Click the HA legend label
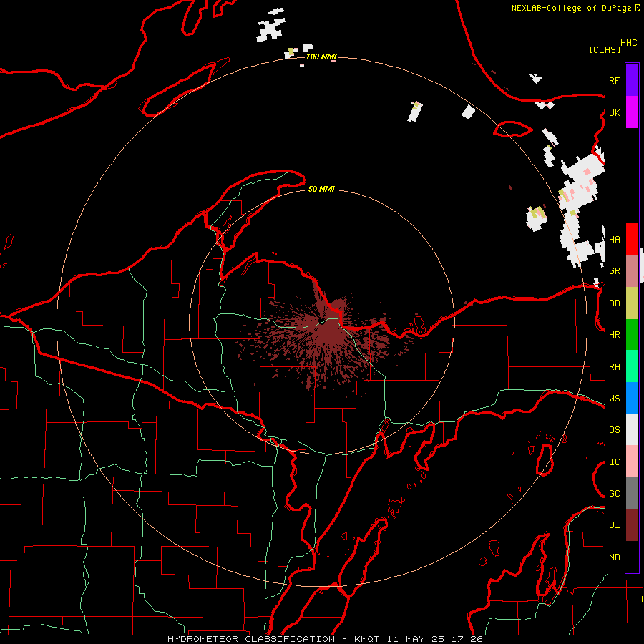This screenshot has width=644, height=644. pyautogui.click(x=614, y=239)
